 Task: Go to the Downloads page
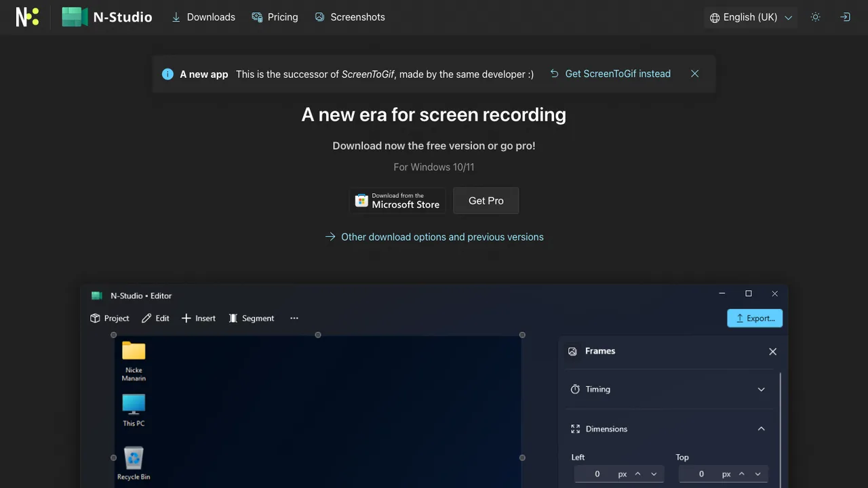(x=203, y=17)
